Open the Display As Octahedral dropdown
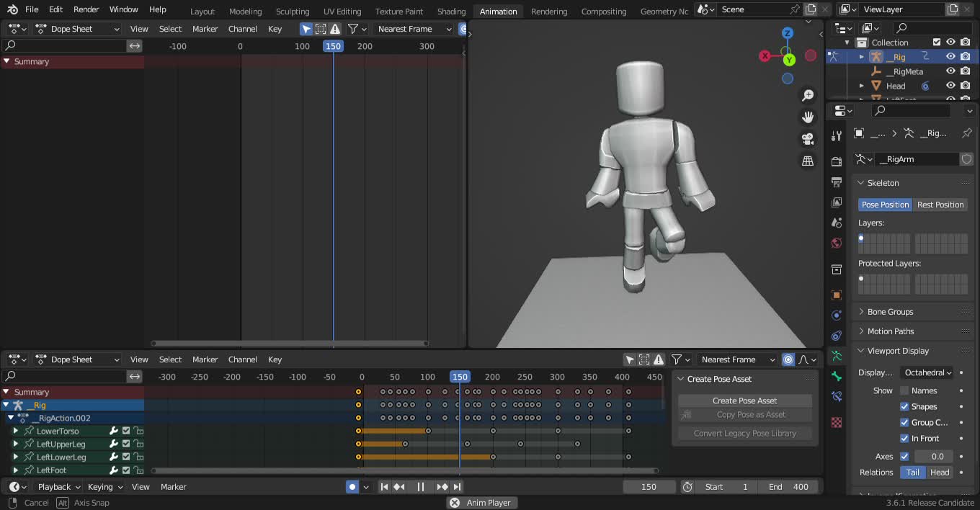The image size is (980, 510). click(x=927, y=372)
